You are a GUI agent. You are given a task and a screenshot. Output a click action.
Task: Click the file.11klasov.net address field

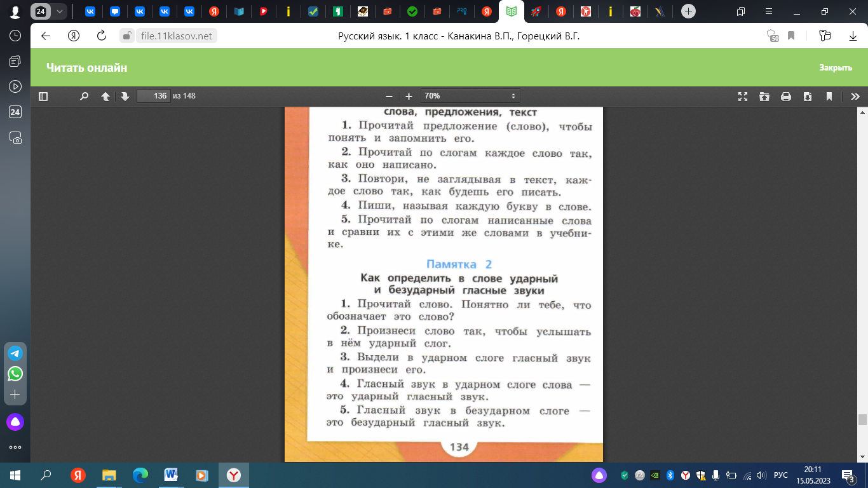[177, 36]
